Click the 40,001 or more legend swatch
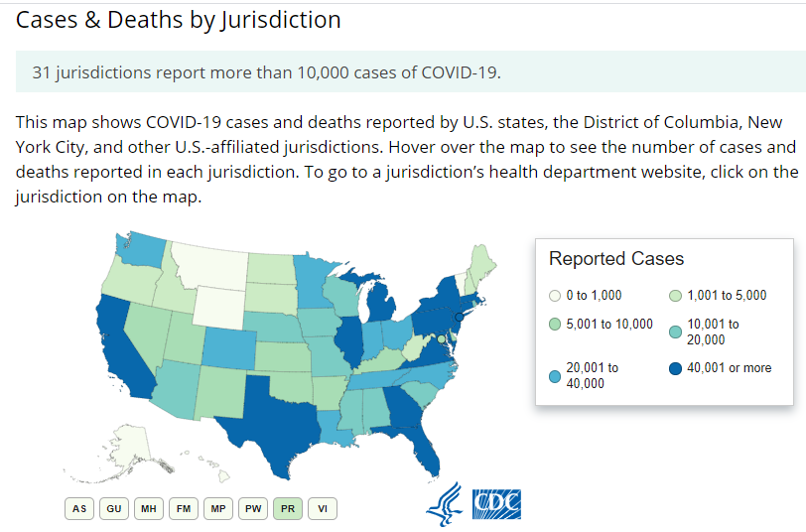Screen dimensions: 806x532 [x=675, y=368]
